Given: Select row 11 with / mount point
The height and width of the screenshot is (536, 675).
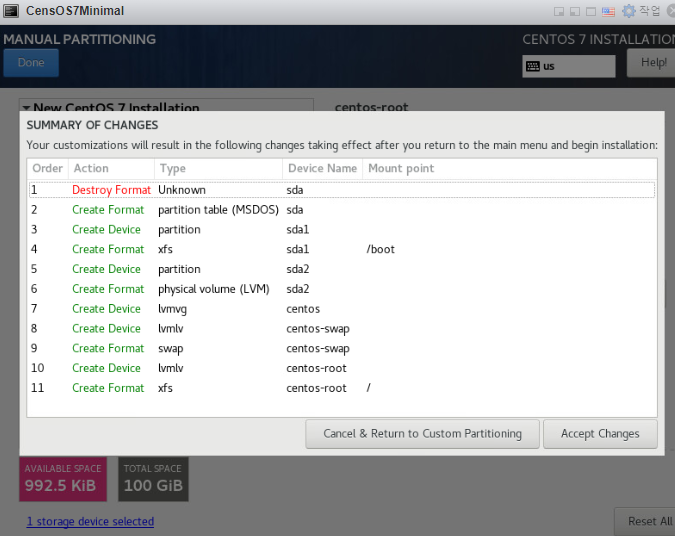Looking at the screenshot, I should click(x=342, y=388).
